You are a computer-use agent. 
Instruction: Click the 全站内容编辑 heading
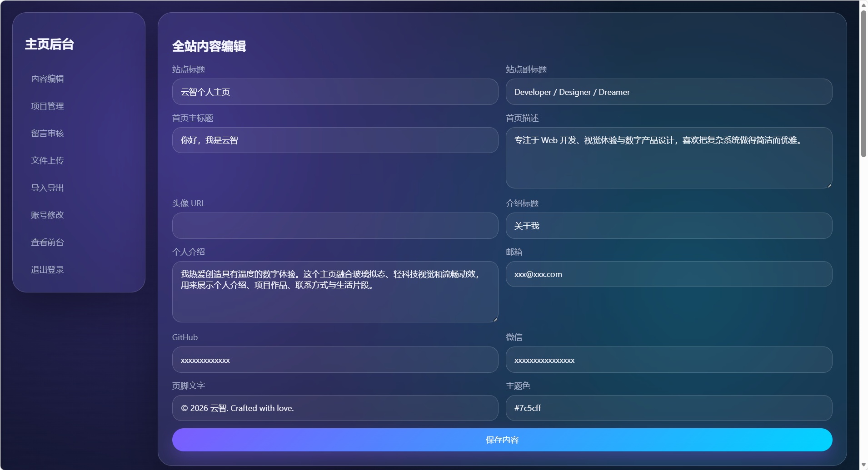209,46
